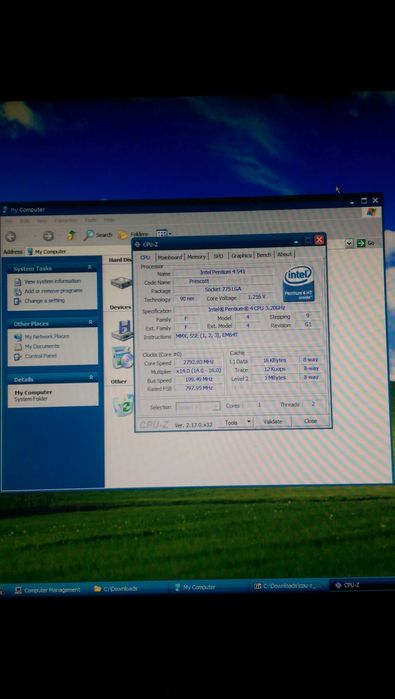Open the Graphics tab in CPU-Z
The image size is (395, 699).
coord(241,256)
